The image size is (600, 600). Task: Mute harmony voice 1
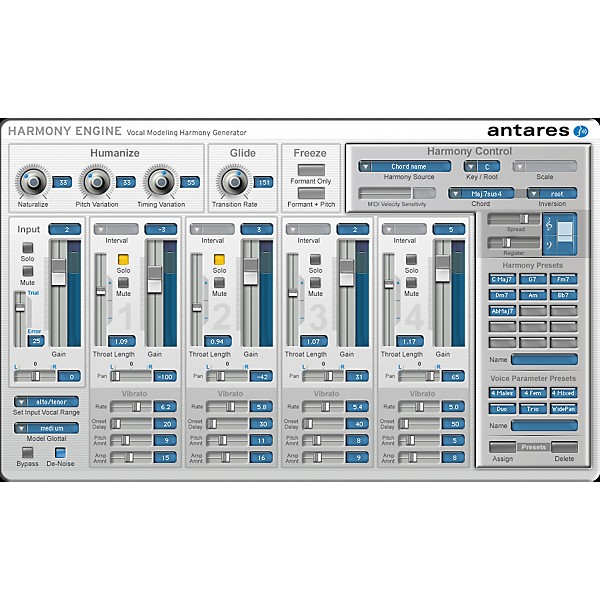[x=123, y=282]
